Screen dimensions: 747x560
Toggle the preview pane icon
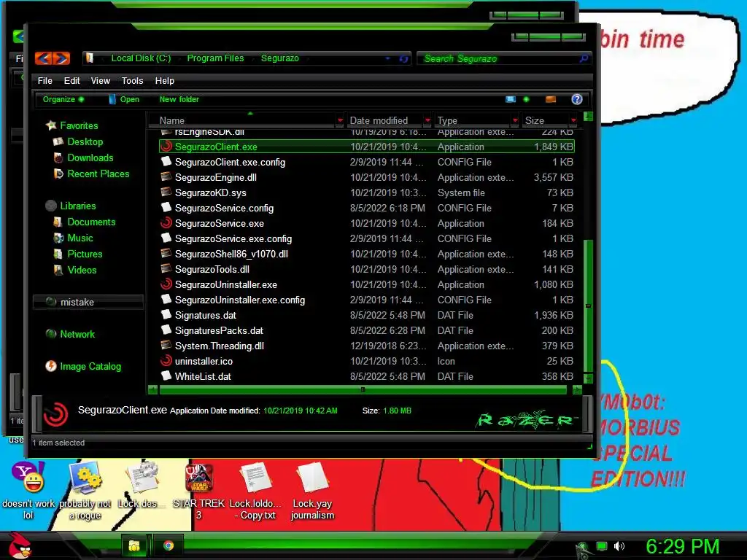pyautogui.click(x=551, y=99)
